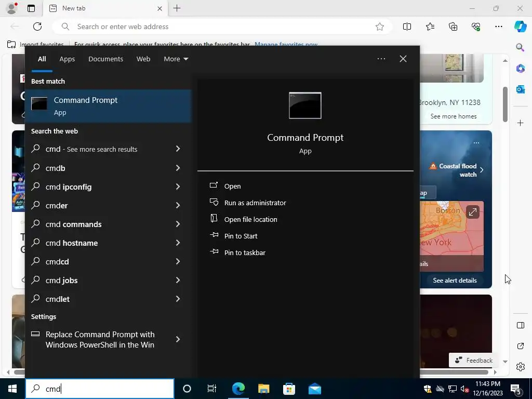Switch to the Web search tab
532x399 pixels.
coord(143,59)
